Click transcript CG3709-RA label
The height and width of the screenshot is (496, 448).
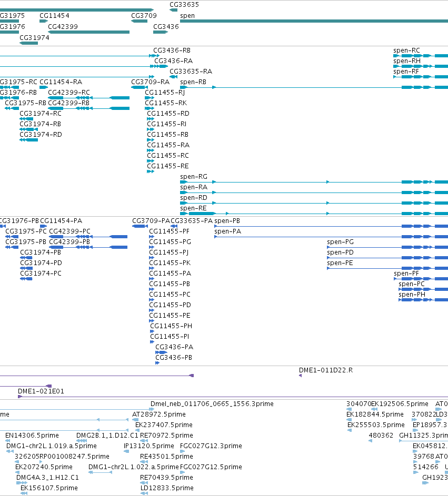pyautogui.click(x=150, y=82)
